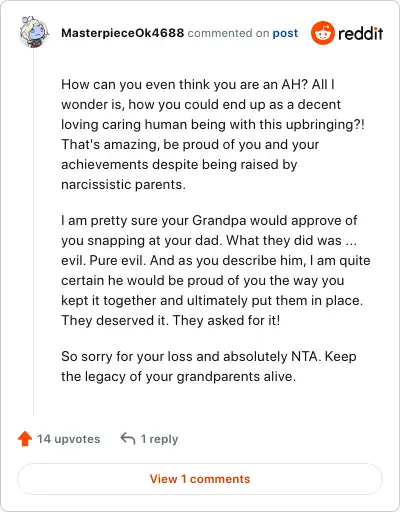The width and height of the screenshot is (400, 512).
Task: Click the paragraph starting "I am pretty sure"
Action: point(216,270)
